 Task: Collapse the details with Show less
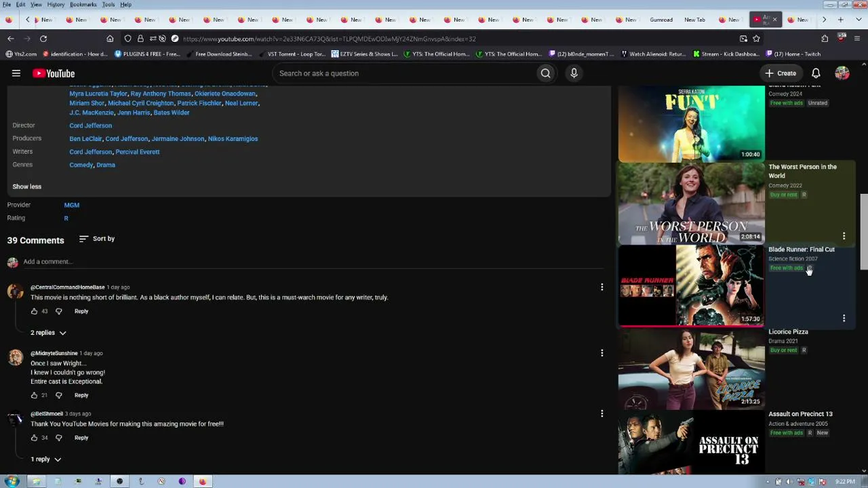(x=27, y=186)
